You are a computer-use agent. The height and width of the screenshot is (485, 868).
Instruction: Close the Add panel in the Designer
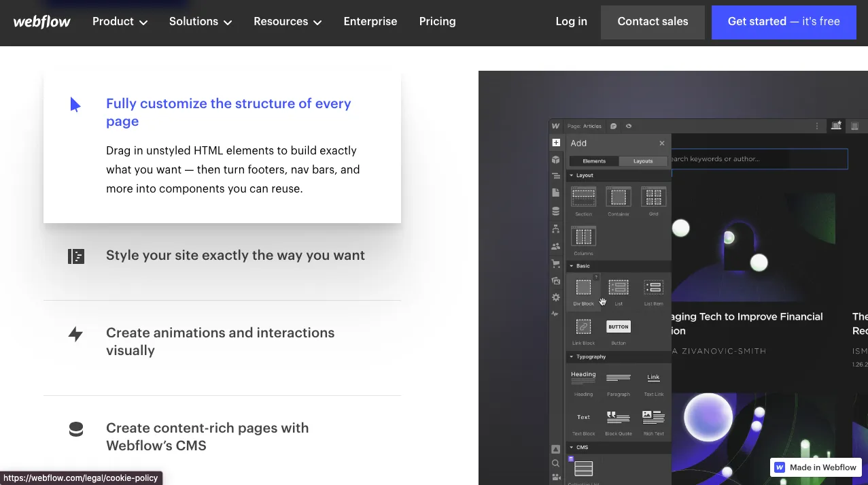coord(662,143)
